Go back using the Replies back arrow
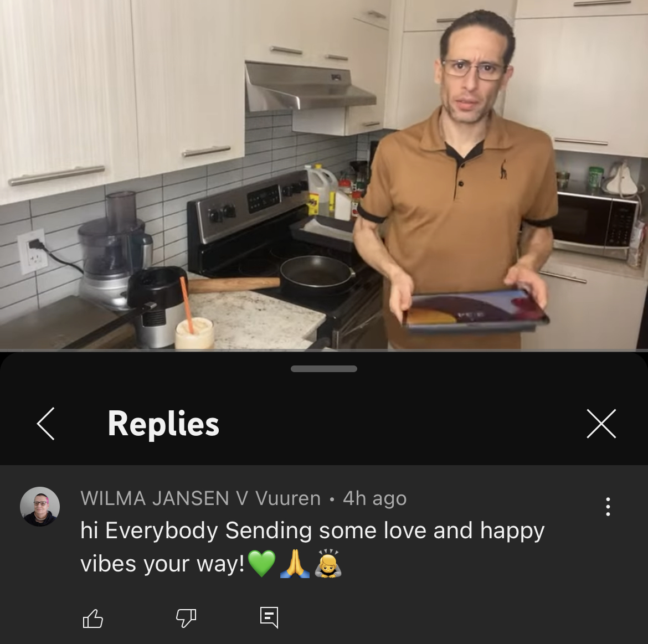The height and width of the screenshot is (644, 648). (x=45, y=424)
